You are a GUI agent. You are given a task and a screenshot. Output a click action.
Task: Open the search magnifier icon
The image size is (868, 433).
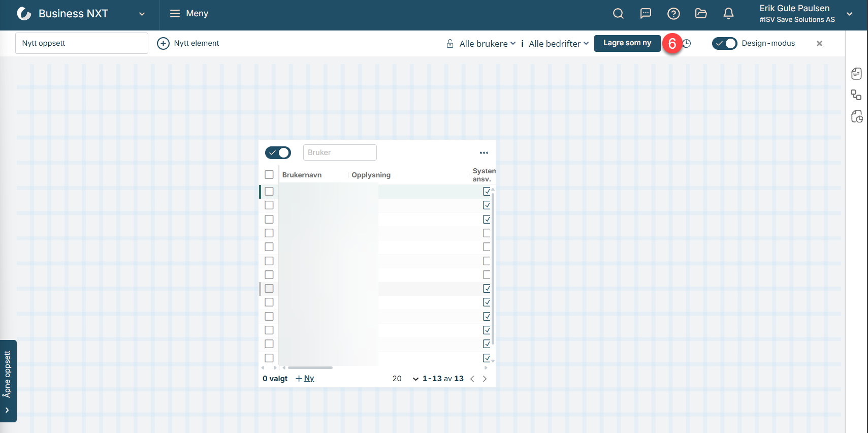[618, 14]
